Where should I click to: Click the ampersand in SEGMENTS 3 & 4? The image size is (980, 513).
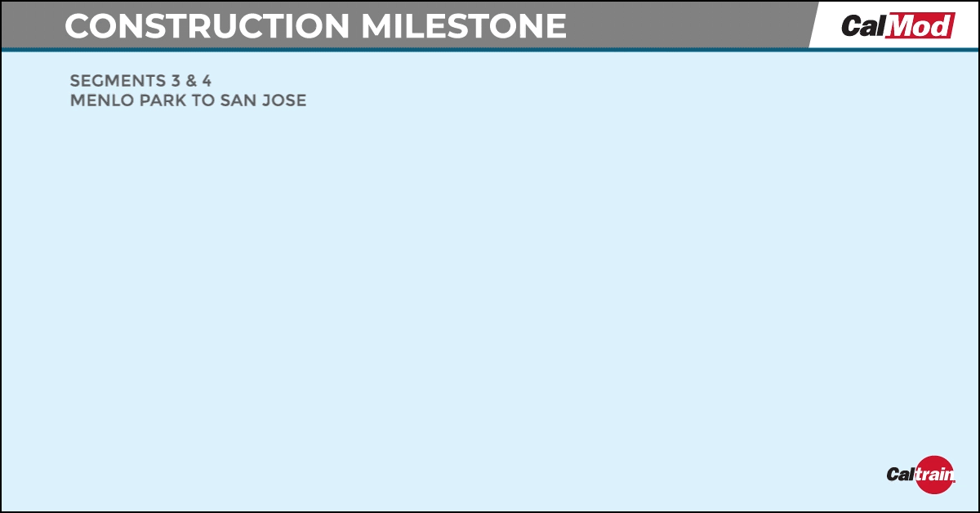pyautogui.click(x=192, y=82)
